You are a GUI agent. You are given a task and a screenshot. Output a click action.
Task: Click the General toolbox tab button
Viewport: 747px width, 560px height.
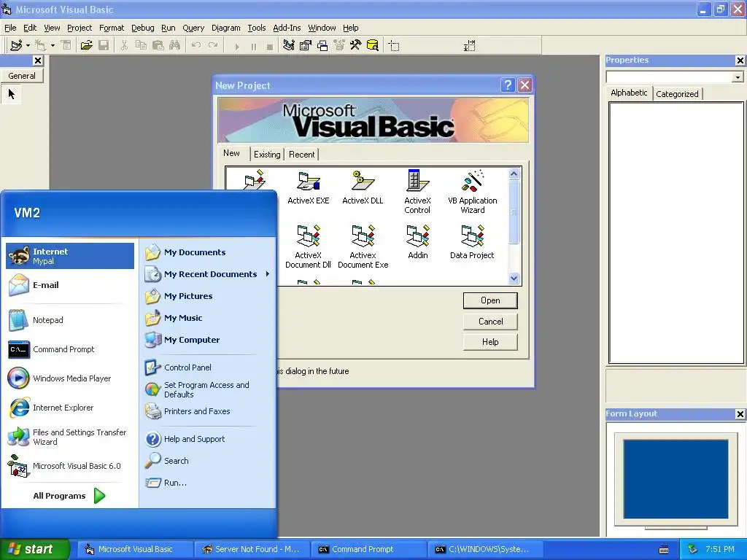pos(22,76)
